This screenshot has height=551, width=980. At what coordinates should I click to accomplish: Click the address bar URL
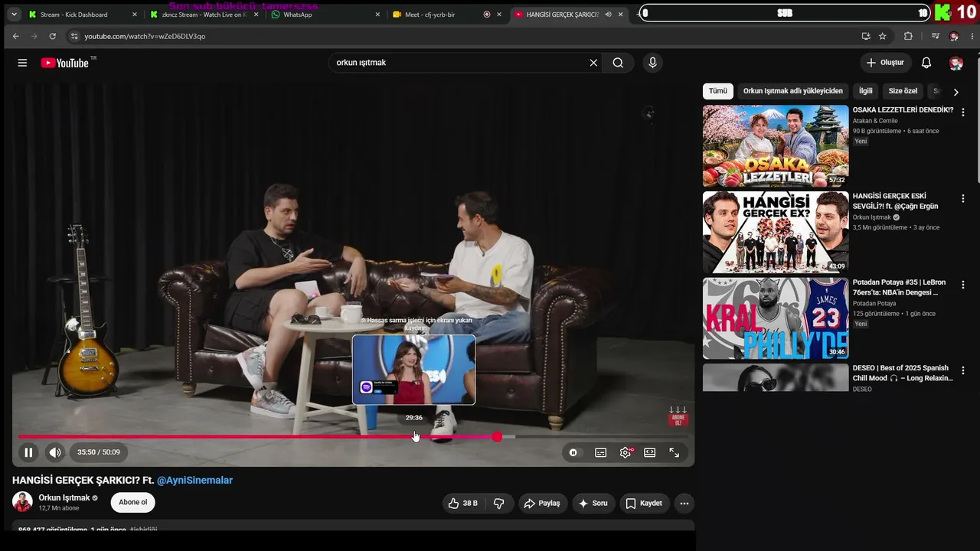(145, 36)
